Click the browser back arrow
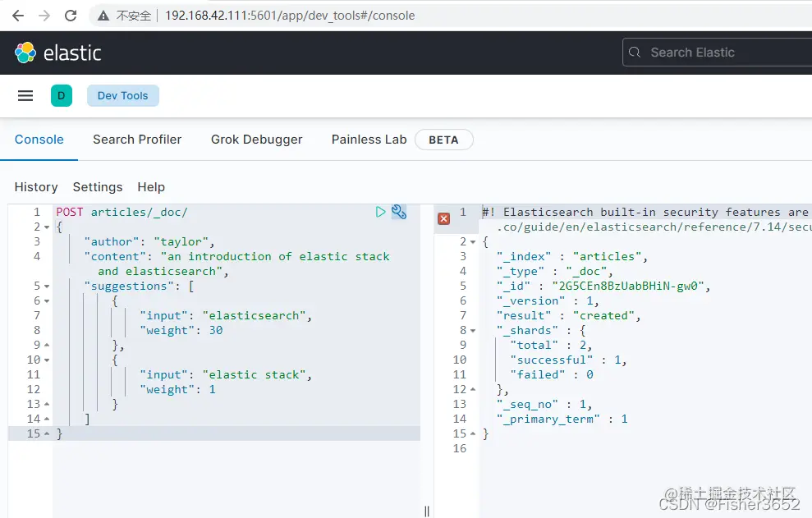 [x=18, y=16]
